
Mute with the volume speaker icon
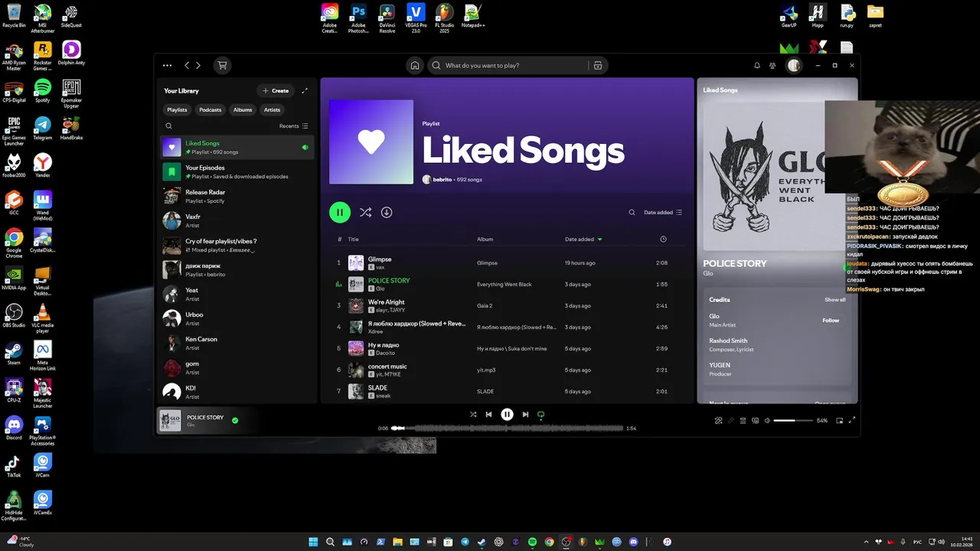click(767, 420)
